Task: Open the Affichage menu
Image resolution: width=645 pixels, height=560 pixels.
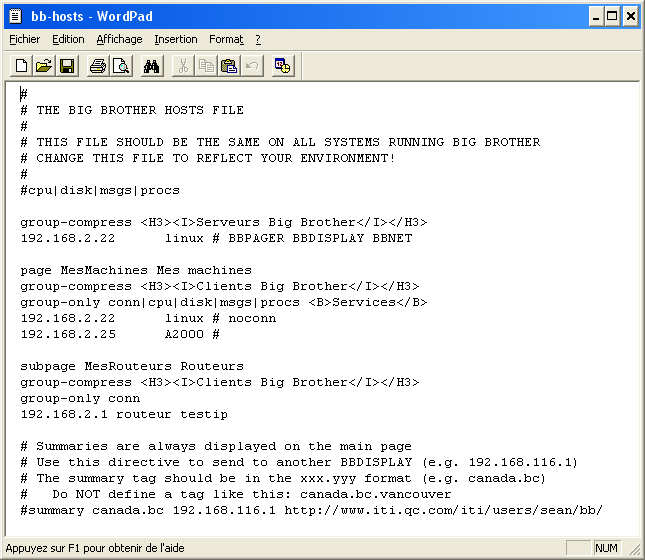Action: pyautogui.click(x=119, y=39)
